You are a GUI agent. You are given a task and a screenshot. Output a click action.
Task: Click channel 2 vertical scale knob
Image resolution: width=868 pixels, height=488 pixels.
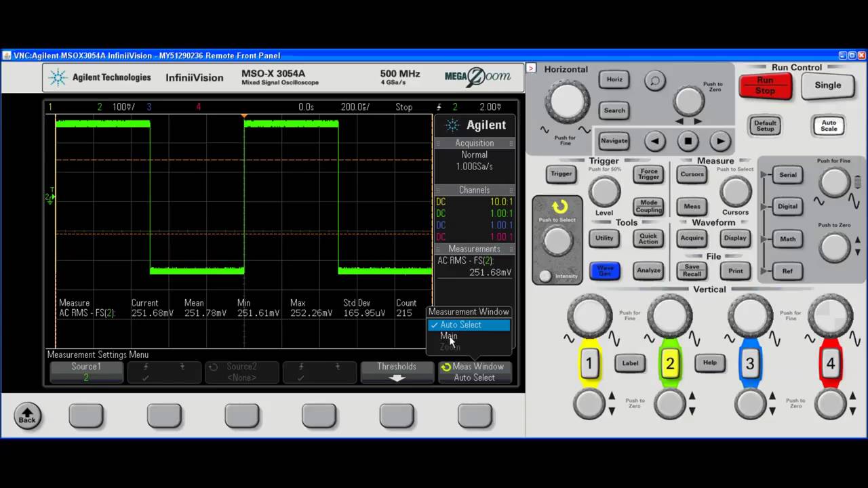point(670,317)
